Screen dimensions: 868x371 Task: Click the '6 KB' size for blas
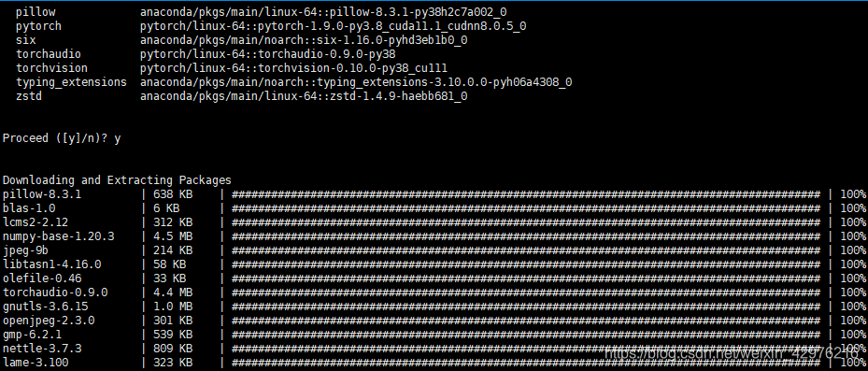point(166,208)
